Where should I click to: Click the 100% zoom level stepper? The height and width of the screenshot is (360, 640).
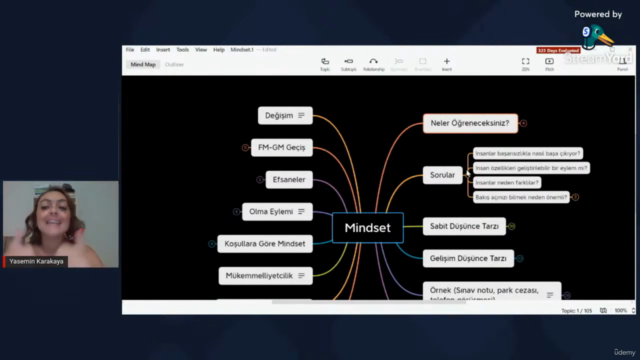point(633,311)
